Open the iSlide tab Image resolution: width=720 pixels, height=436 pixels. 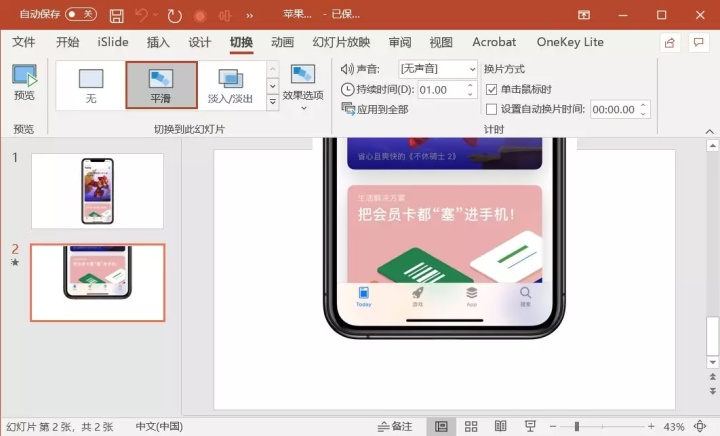pyautogui.click(x=112, y=42)
